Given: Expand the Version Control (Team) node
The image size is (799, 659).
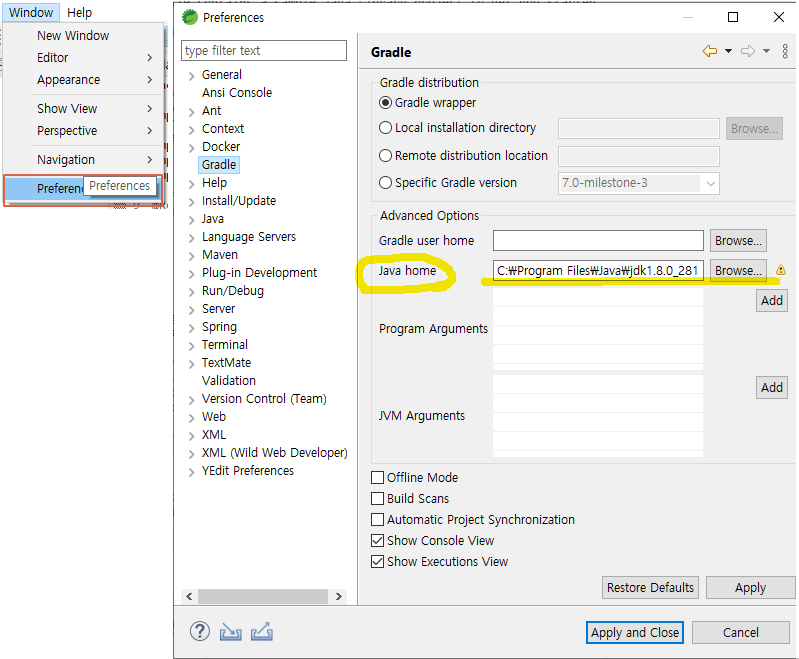Looking at the screenshot, I should (x=192, y=400).
